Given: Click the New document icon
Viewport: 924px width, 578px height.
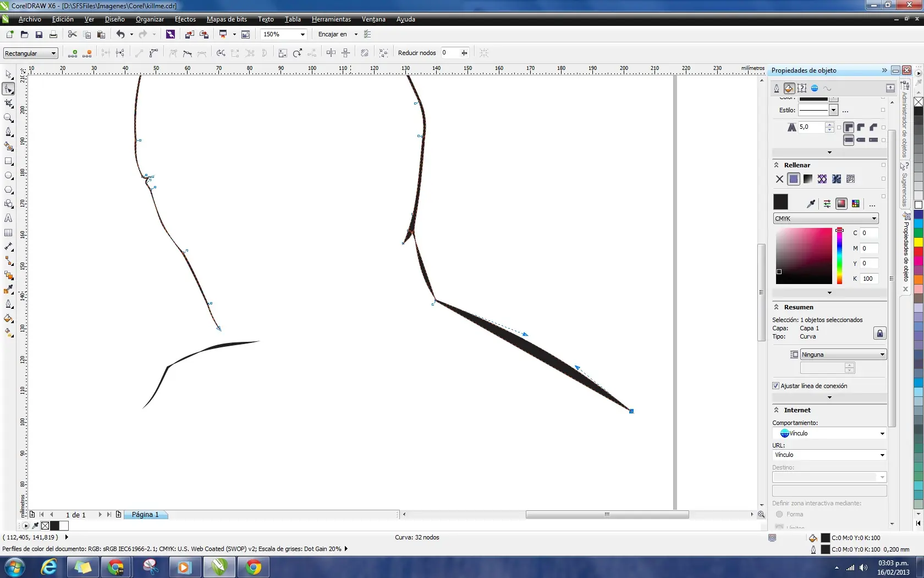Looking at the screenshot, I should tap(9, 34).
